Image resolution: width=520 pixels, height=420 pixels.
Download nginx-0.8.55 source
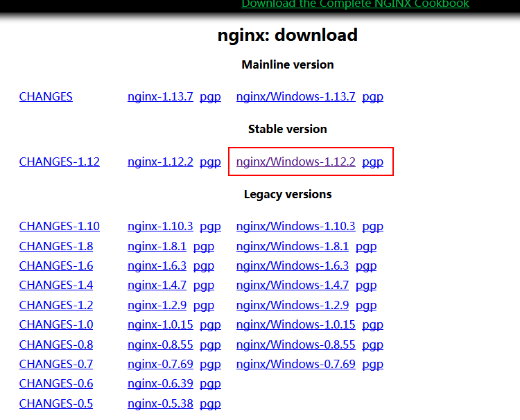point(160,344)
